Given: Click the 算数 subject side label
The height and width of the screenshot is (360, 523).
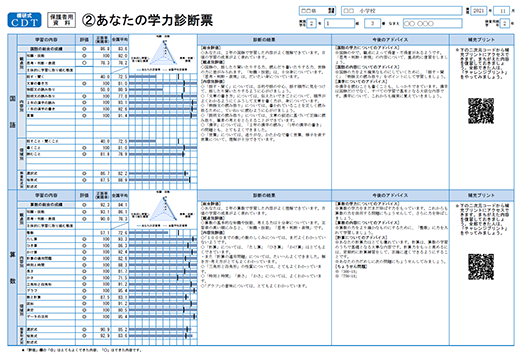Looking at the screenshot, I should (12, 268).
